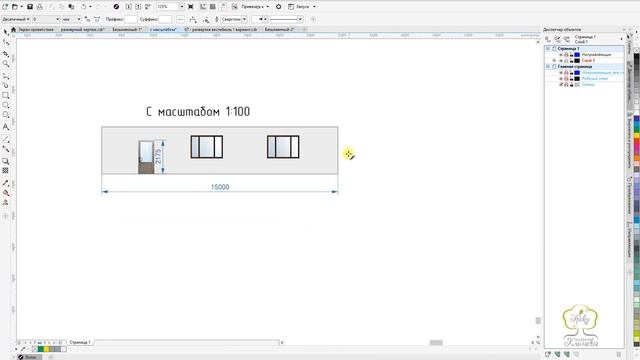
Task: Collapse the Страница 1 tree node
Action: pyautogui.click(x=548, y=49)
